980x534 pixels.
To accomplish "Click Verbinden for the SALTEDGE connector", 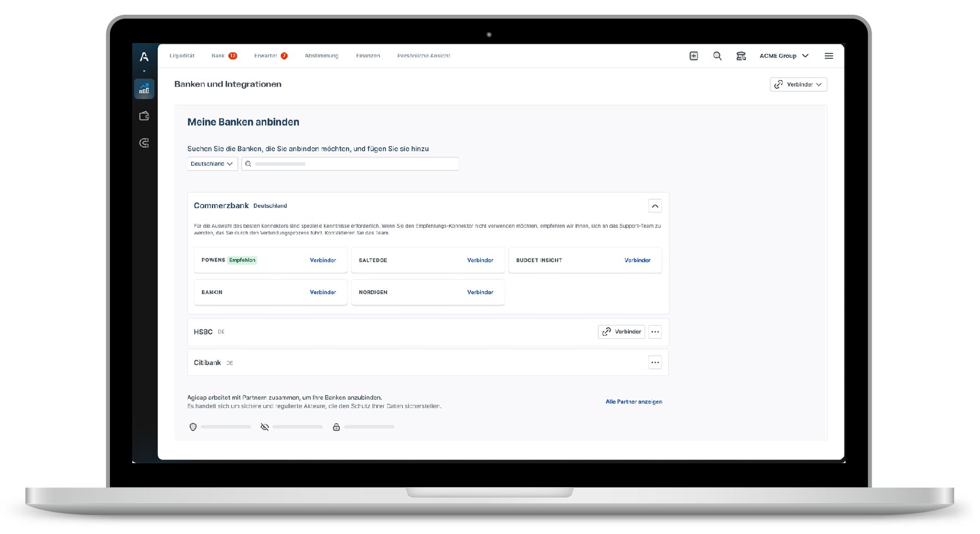I will tap(480, 260).
